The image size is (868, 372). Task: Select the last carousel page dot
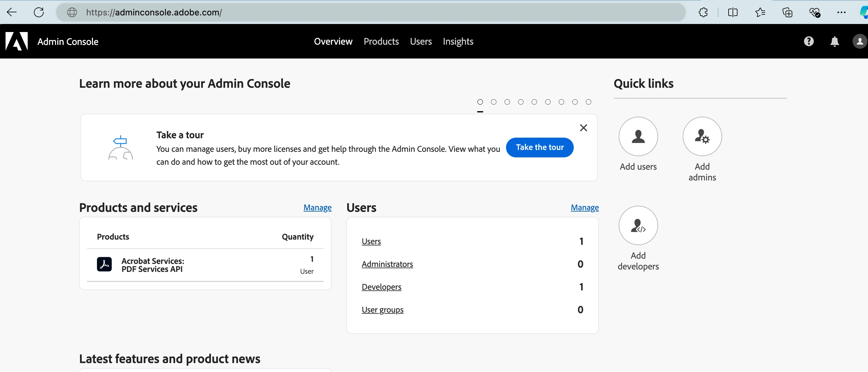pos(588,102)
